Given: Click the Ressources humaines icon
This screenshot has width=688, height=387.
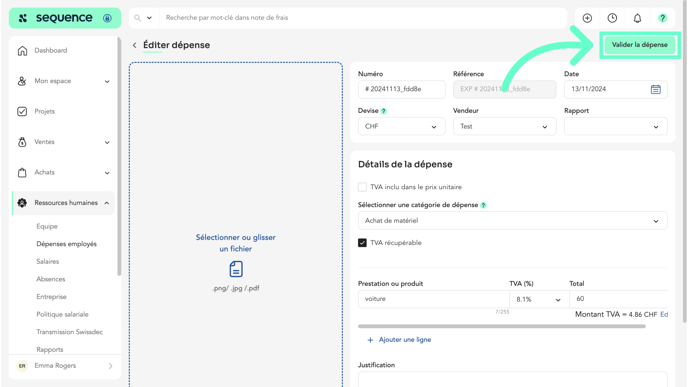Looking at the screenshot, I should click(22, 203).
